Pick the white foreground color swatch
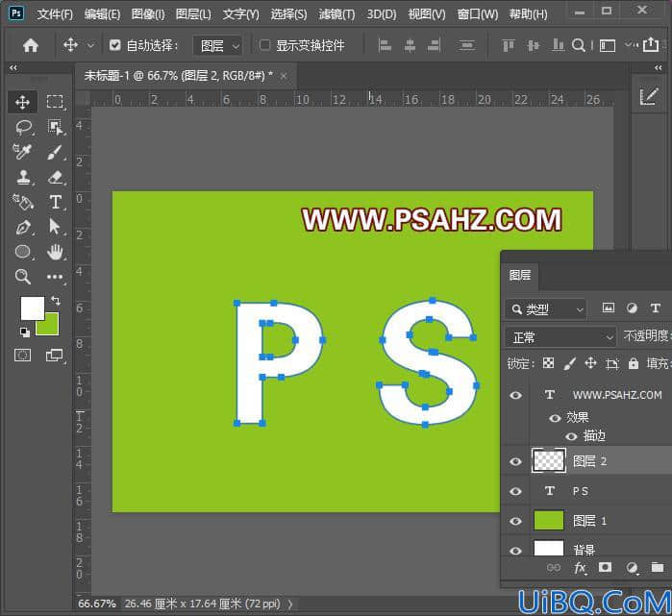Image resolution: width=672 pixels, height=616 pixels. coord(30,306)
